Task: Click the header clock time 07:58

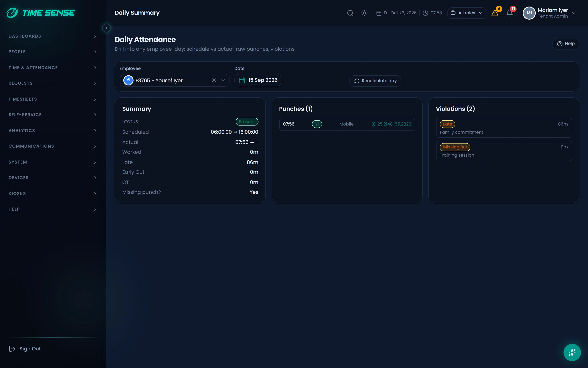Action: [432, 13]
